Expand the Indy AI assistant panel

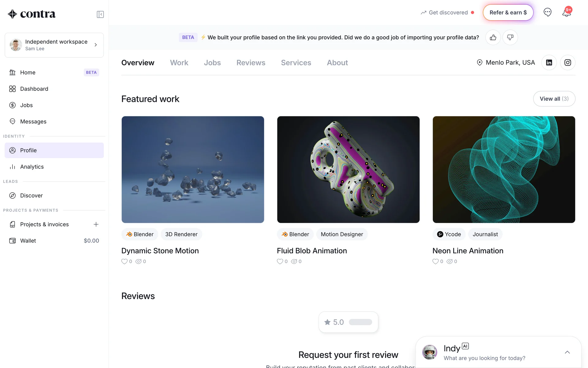[567, 352]
